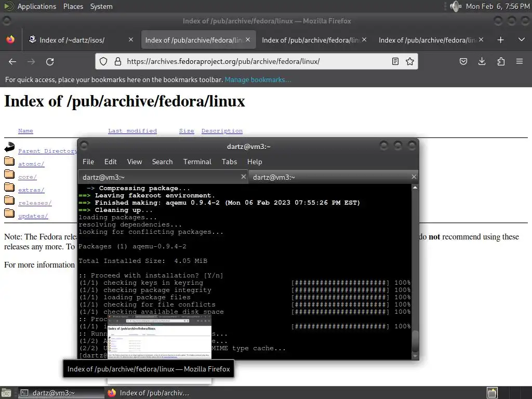Open atomic/ directory link

(x=31, y=164)
